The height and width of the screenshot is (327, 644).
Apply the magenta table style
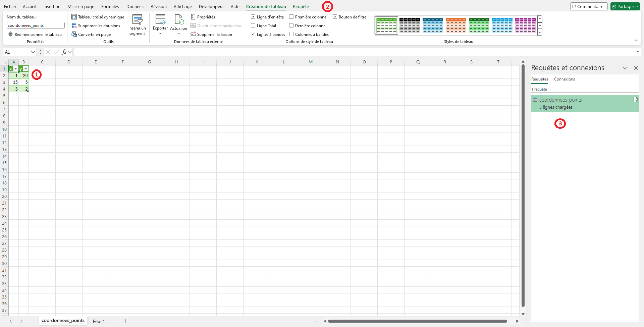tap(525, 25)
